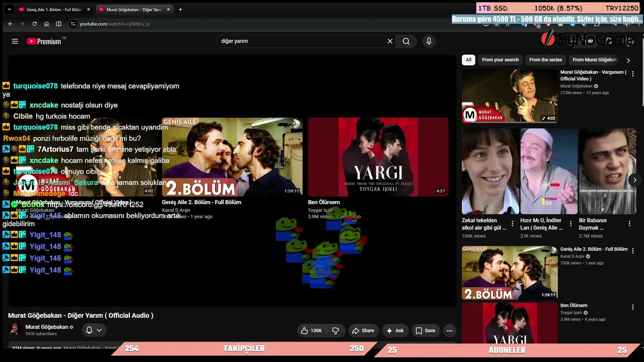This screenshot has height=362, width=644.
Task: Close the Murat Göğebakan - Diğer Yarım tab
Action: (x=169, y=9)
